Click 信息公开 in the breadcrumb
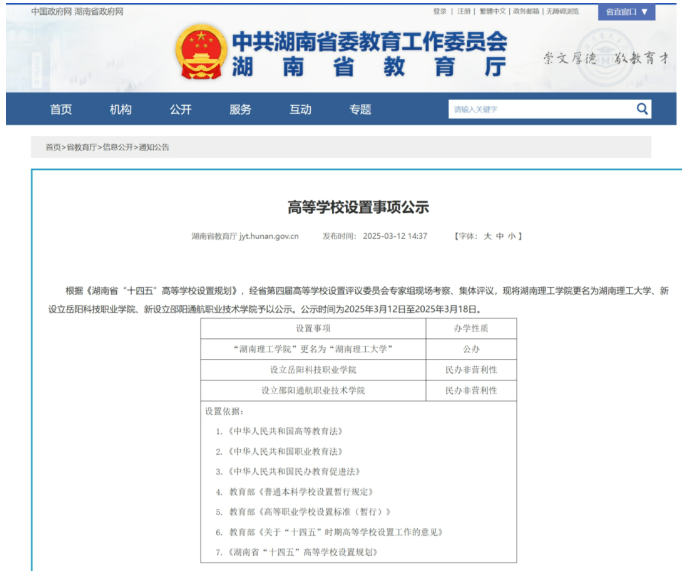This screenshot has height=571, width=699. click(x=117, y=147)
